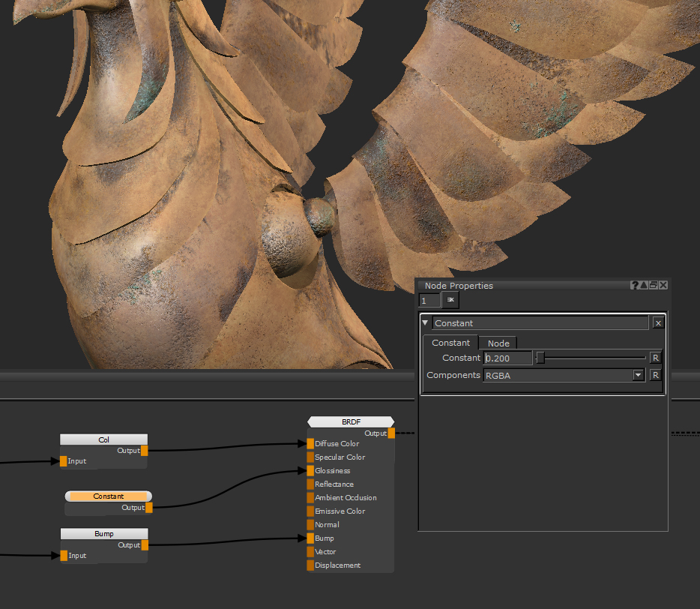The image size is (700, 609).
Task: Click the clear-all icon beside the number field
Action: click(450, 300)
